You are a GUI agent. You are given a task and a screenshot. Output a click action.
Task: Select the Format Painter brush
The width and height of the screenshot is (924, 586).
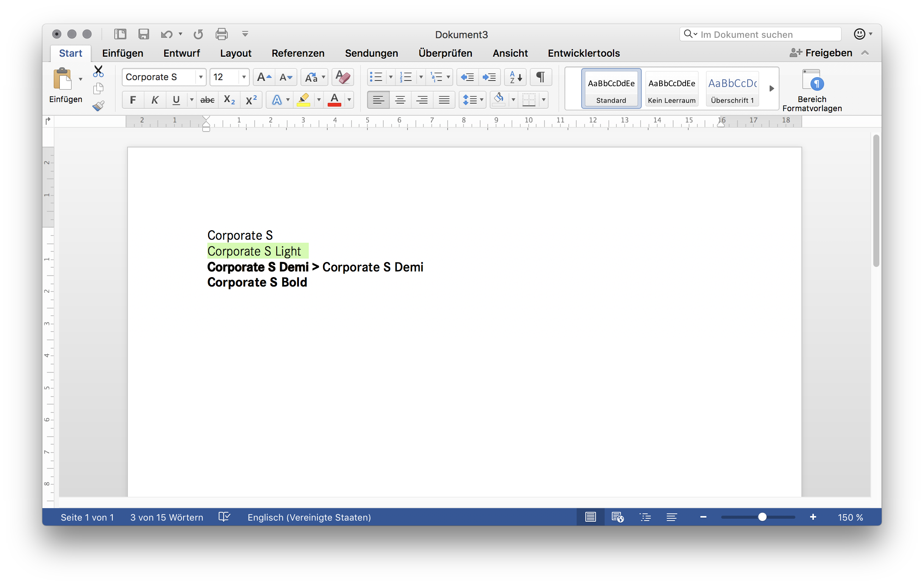99,105
